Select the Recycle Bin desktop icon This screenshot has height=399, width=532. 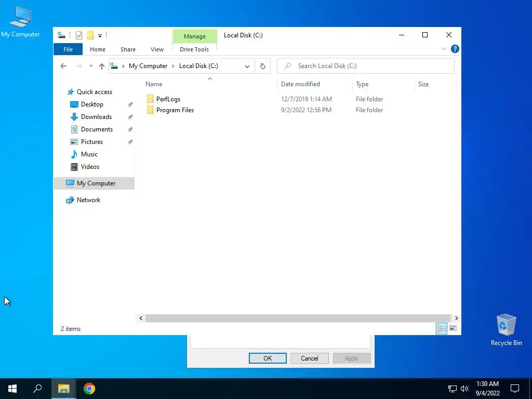[506, 329]
